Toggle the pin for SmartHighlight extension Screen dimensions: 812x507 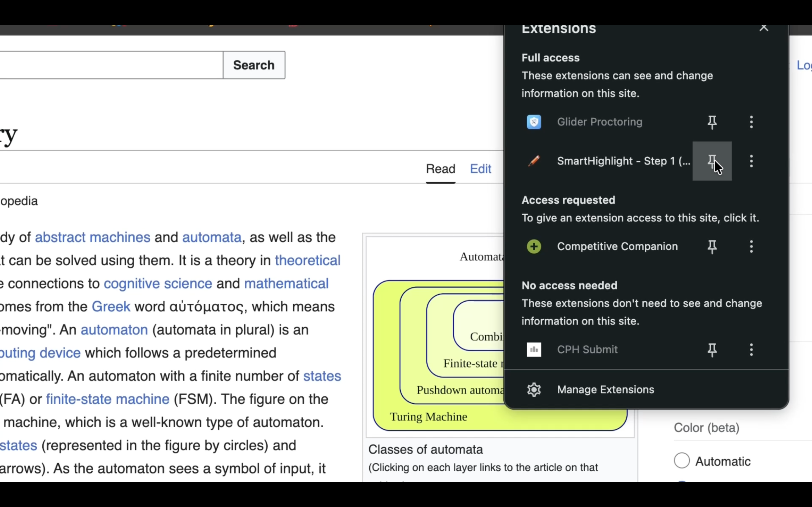[x=712, y=161]
